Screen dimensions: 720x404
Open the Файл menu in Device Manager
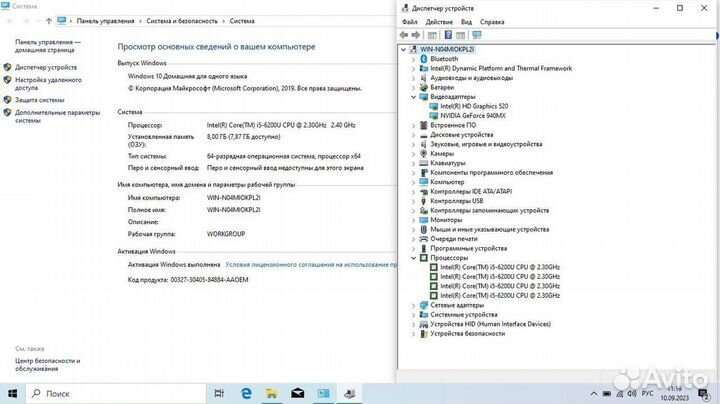tap(410, 22)
